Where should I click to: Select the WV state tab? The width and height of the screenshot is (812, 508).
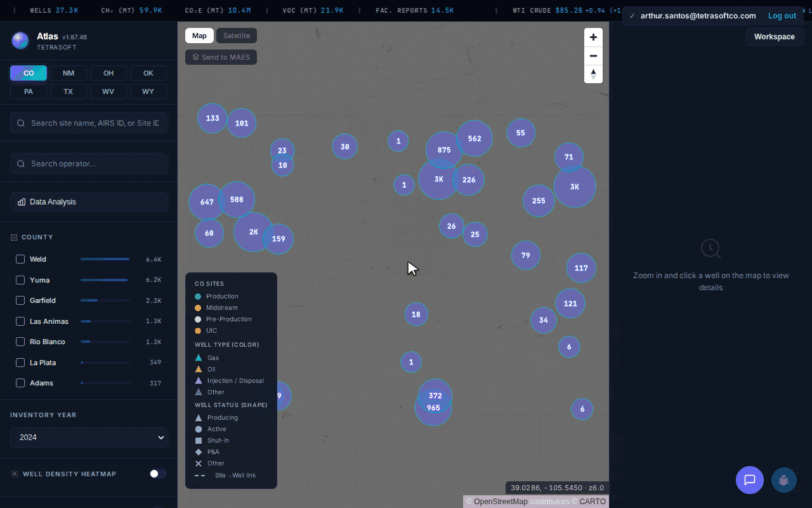(108, 91)
